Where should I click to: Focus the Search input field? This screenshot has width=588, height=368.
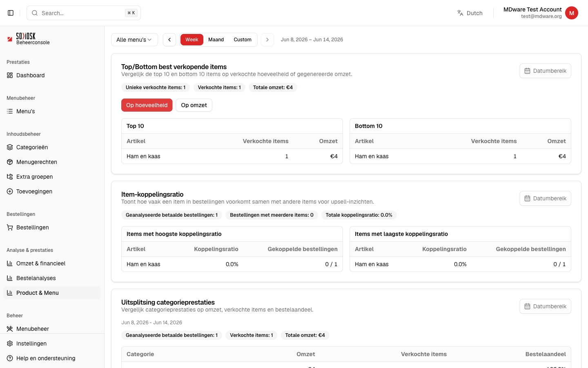coord(84,13)
